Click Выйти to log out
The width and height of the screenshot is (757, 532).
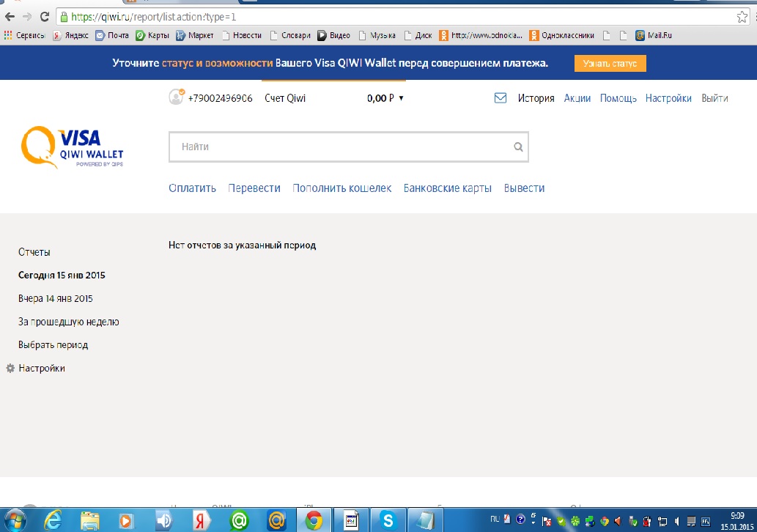pos(715,98)
